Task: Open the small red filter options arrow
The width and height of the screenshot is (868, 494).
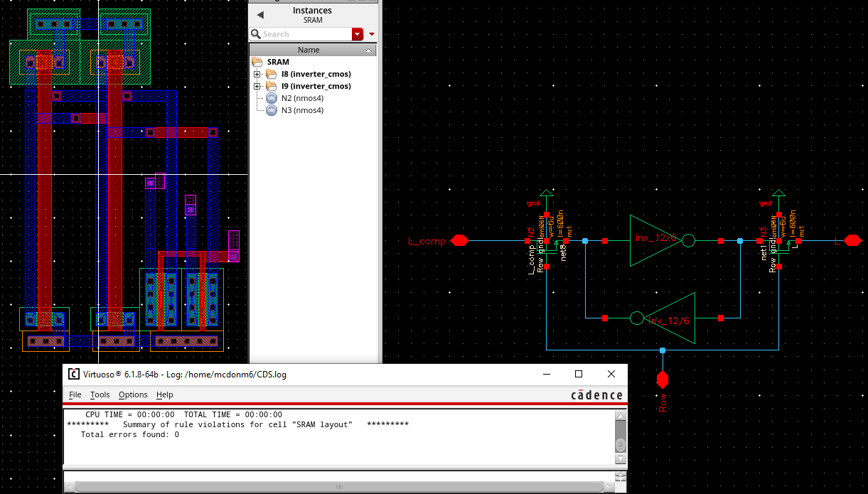Action: [x=371, y=34]
